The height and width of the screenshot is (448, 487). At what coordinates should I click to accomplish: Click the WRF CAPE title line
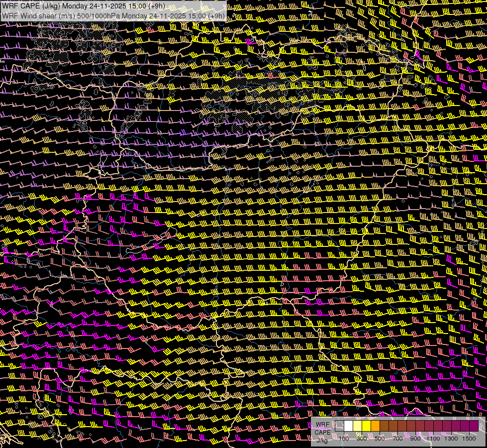click(x=83, y=6)
